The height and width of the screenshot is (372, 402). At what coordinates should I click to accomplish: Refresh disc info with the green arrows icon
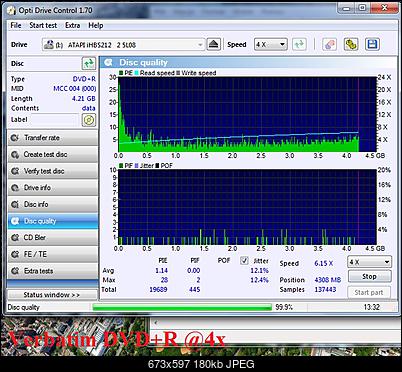89,63
